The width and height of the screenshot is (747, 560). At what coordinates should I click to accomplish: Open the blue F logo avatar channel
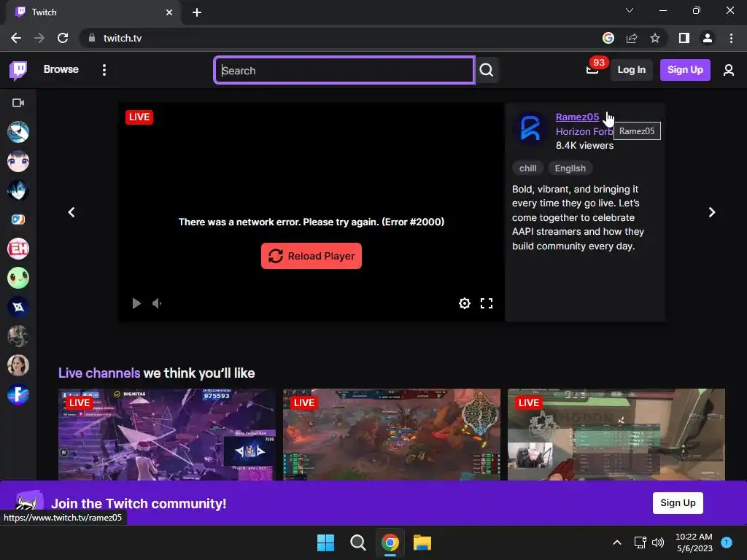tap(18, 394)
